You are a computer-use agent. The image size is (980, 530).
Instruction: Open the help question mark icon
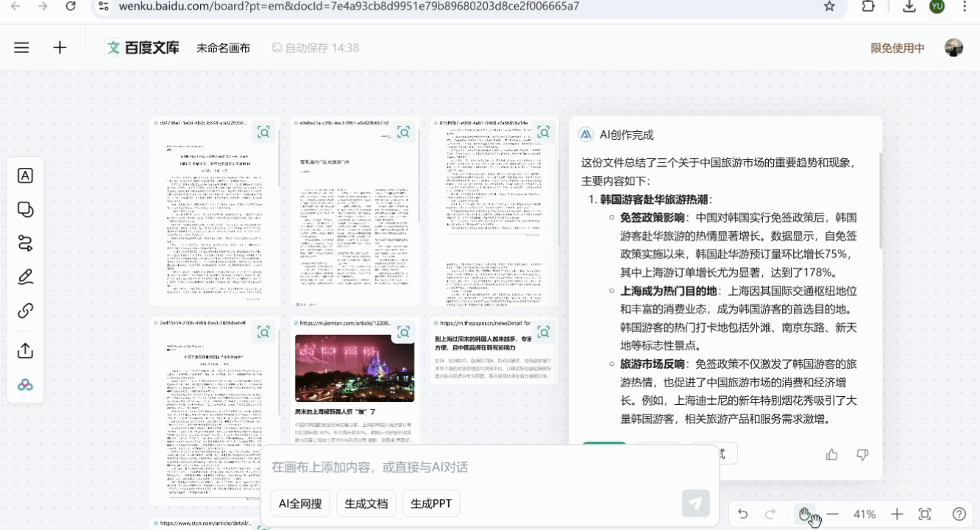coord(959,515)
